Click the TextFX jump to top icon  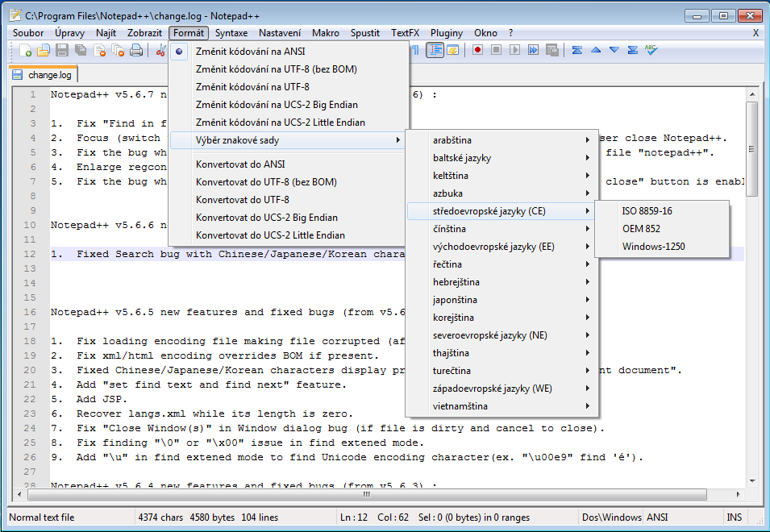coord(577,50)
